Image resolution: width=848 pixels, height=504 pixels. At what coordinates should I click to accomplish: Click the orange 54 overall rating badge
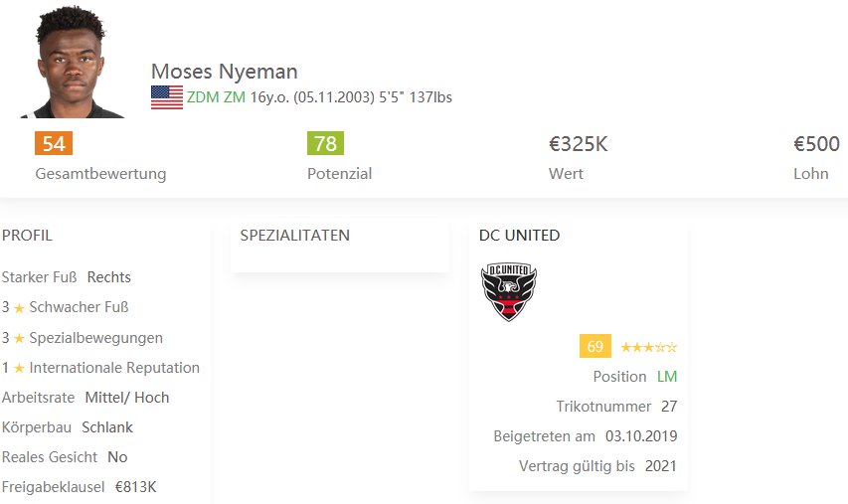[x=54, y=144]
